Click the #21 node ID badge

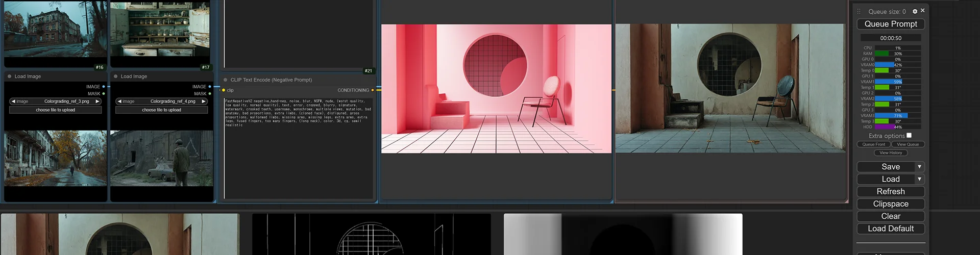pos(369,71)
